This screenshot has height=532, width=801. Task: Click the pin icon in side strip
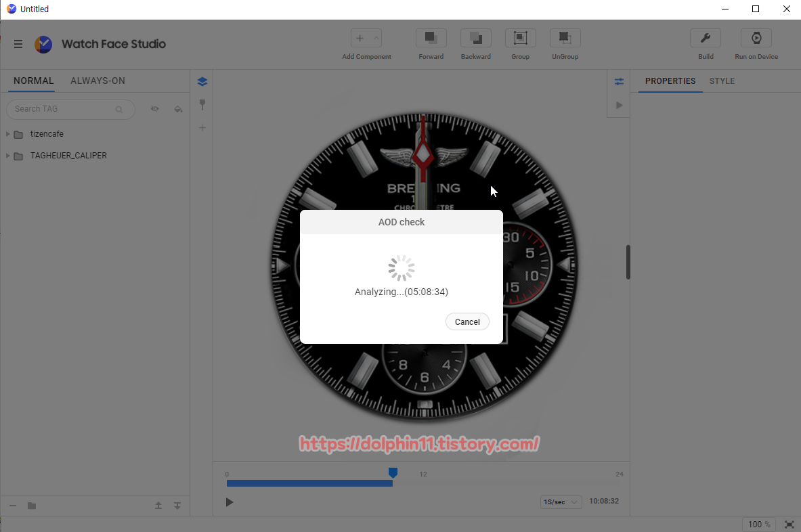click(202, 105)
